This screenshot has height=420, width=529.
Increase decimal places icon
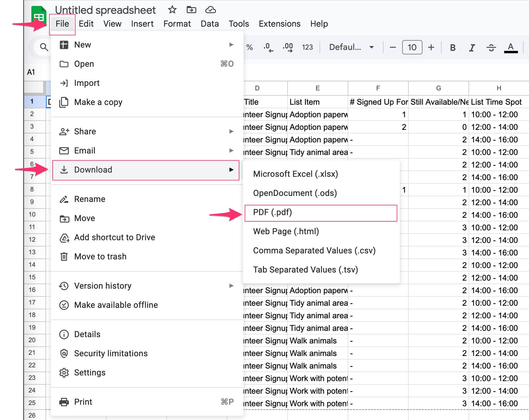(288, 47)
